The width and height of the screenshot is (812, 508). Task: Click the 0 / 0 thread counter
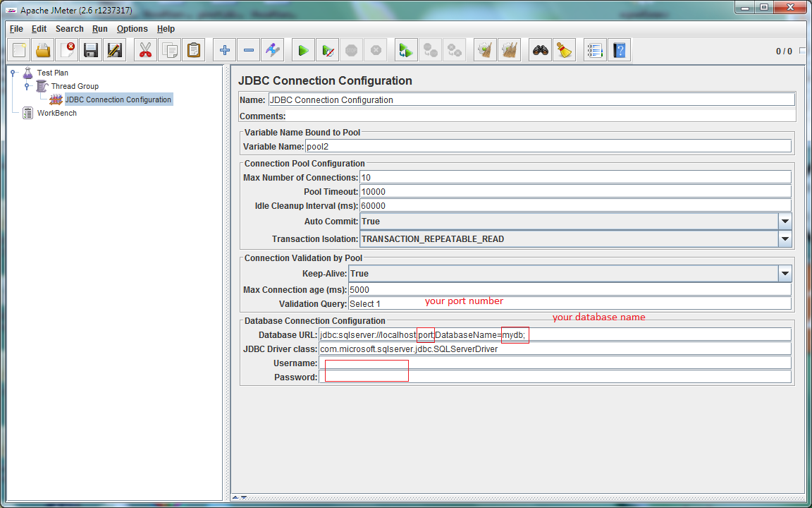coord(784,52)
